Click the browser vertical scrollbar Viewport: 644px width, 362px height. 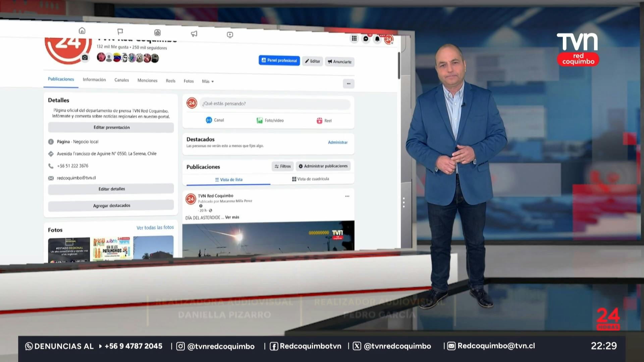pos(399,65)
